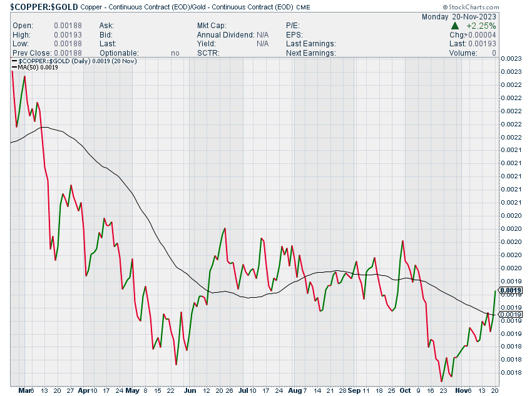532x396 pixels.
Task: Click the Chg +0.00004 value
Action: [473, 35]
